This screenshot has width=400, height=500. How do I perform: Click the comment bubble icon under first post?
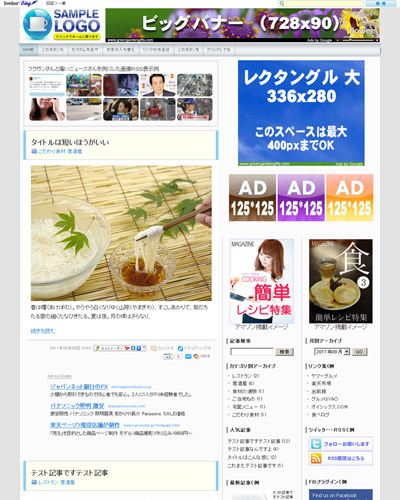[153, 348]
